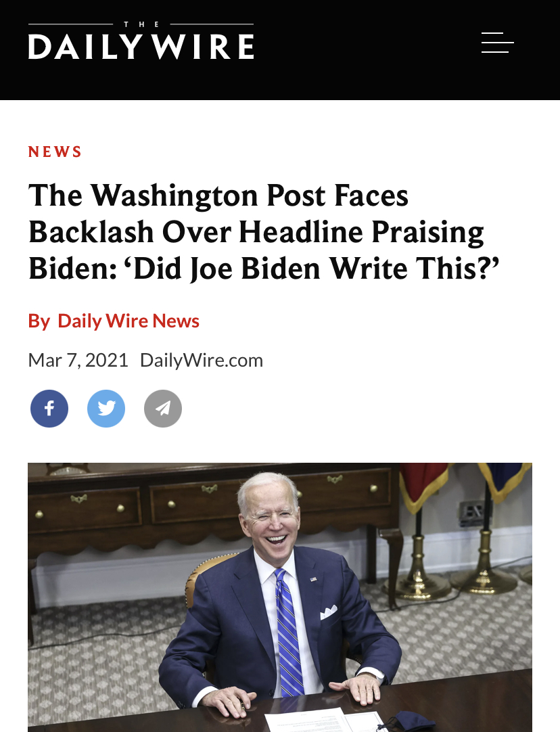Click the wall power outlet in photo
The height and width of the screenshot is (732, 560).
click(473, 513)
